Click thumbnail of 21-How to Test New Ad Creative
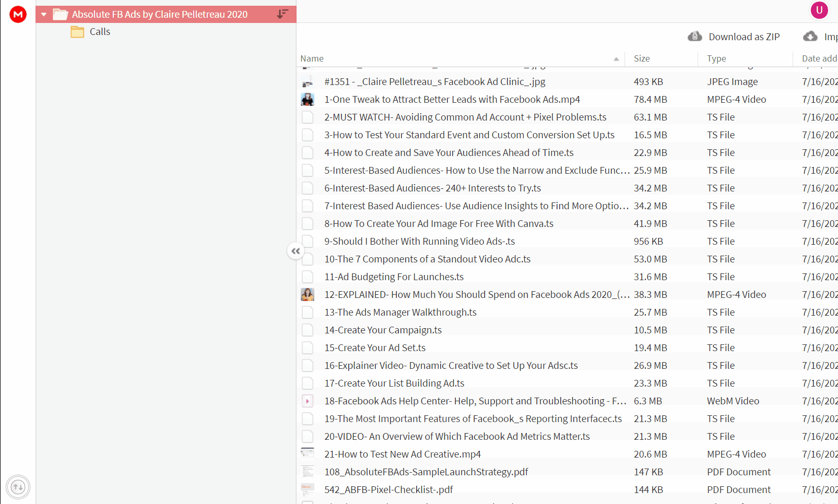 308,453
